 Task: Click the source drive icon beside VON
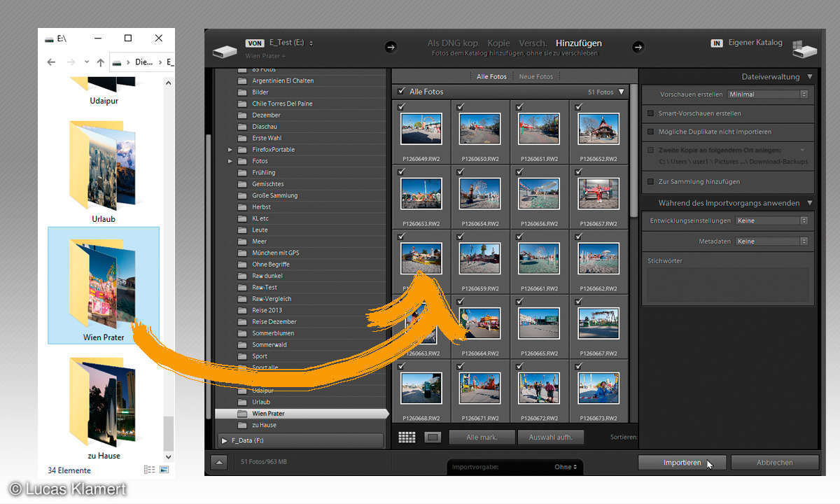pyautogui.click(x=225, y=50)
